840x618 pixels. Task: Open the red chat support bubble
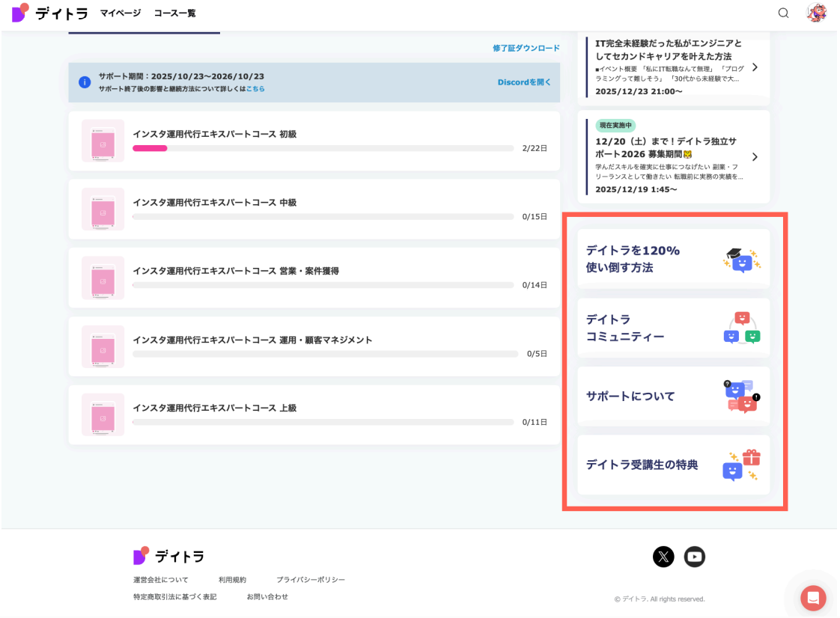point(813,598)
